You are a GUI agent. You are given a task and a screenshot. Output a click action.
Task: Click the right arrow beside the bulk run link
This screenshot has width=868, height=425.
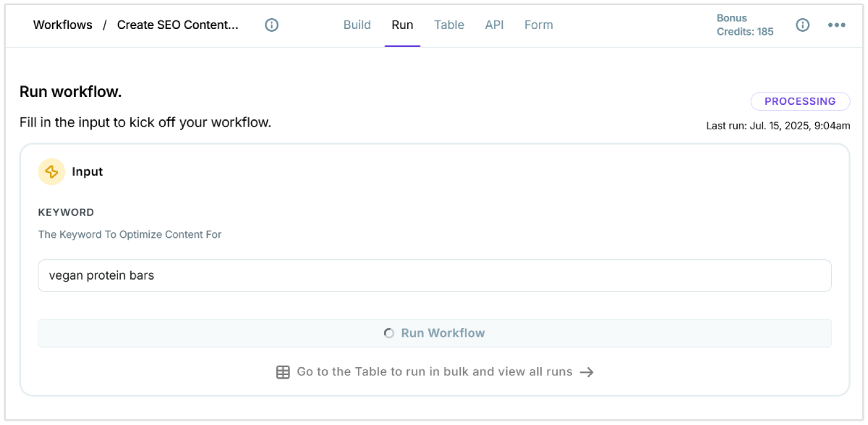pos(587,372)
